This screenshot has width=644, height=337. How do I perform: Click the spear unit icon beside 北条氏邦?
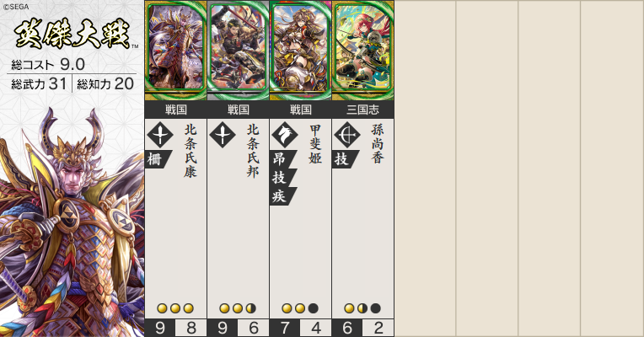click(x=223, y=135)
